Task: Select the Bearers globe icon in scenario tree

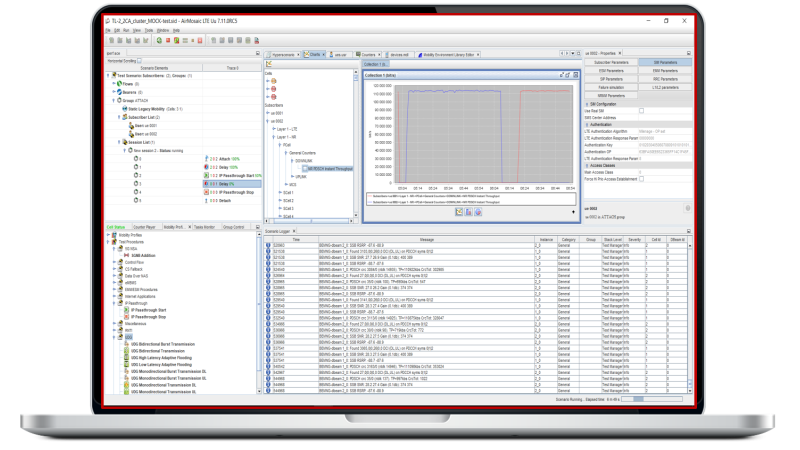Action: pyautogui.click(x=119, y=92)
